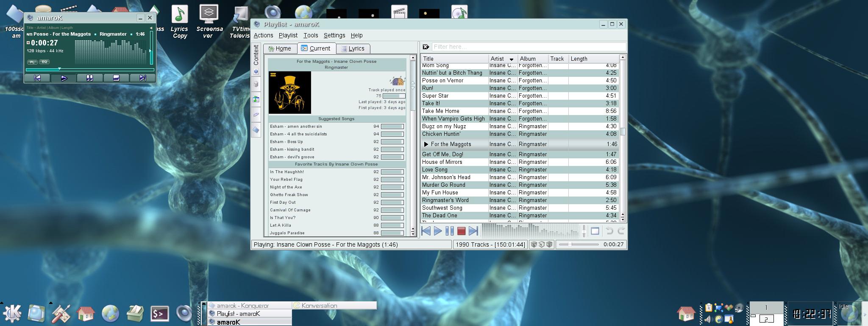Toggle the PL playlist button in small player

32,62
